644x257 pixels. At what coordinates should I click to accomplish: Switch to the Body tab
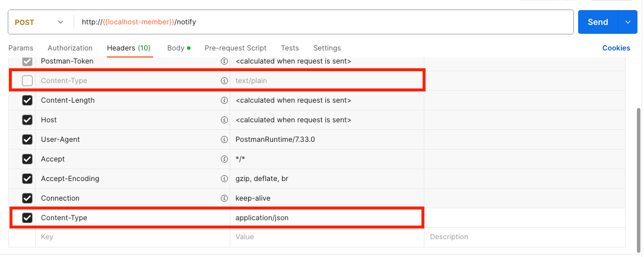click(x=179, y=48)
